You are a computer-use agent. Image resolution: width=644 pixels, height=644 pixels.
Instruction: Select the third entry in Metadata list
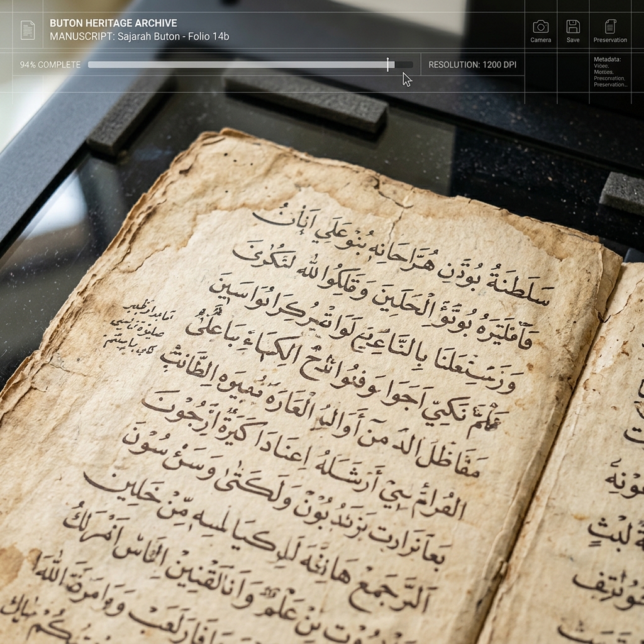(609, 79)
